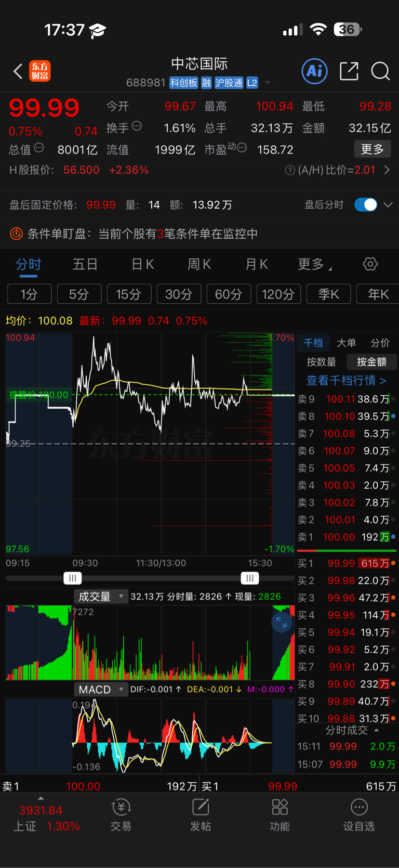
Task: Select the 千档 order book tab
Action: [313, 343]
